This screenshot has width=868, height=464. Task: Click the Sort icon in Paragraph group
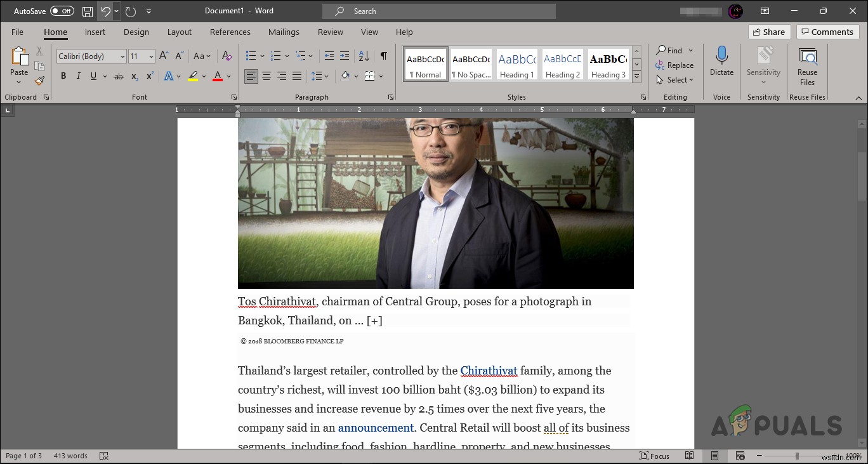[364, 56]
